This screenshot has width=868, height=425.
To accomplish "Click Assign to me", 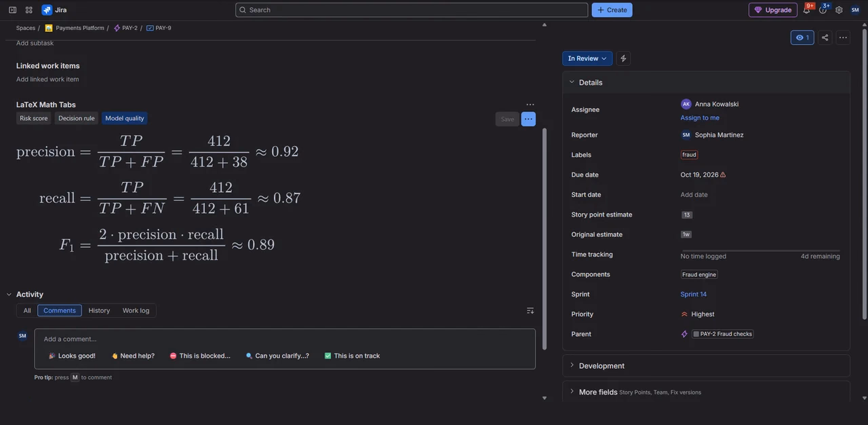I will 700,117.
